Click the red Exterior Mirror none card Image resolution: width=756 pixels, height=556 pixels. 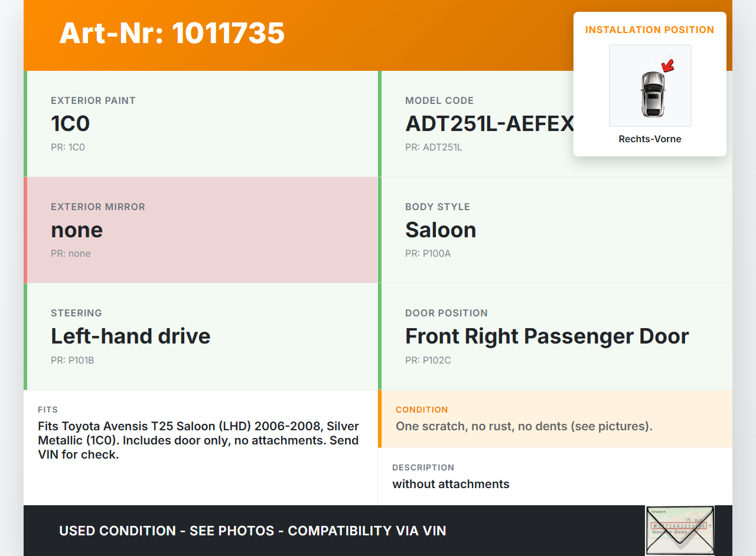[201, 230]
